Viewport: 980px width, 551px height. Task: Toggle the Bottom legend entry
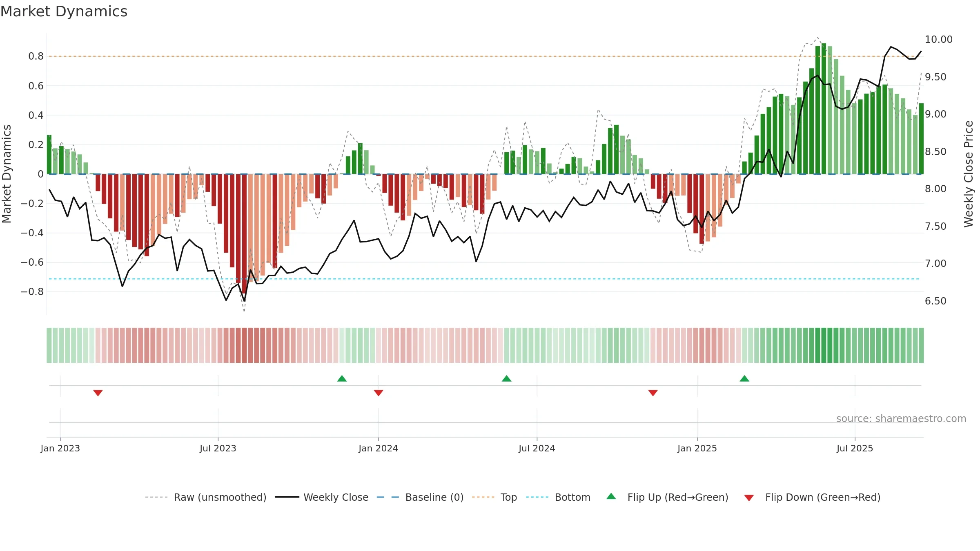[558, 497]
